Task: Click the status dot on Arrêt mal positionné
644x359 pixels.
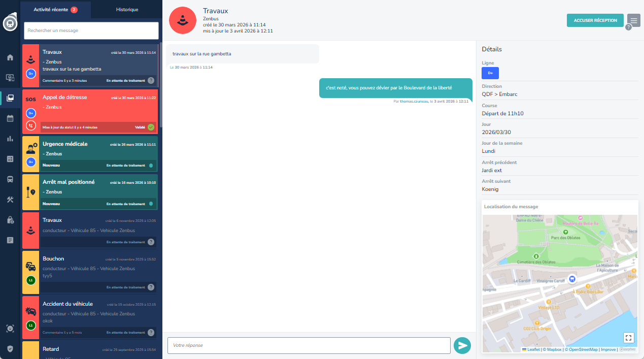Action: click(151, 204)
